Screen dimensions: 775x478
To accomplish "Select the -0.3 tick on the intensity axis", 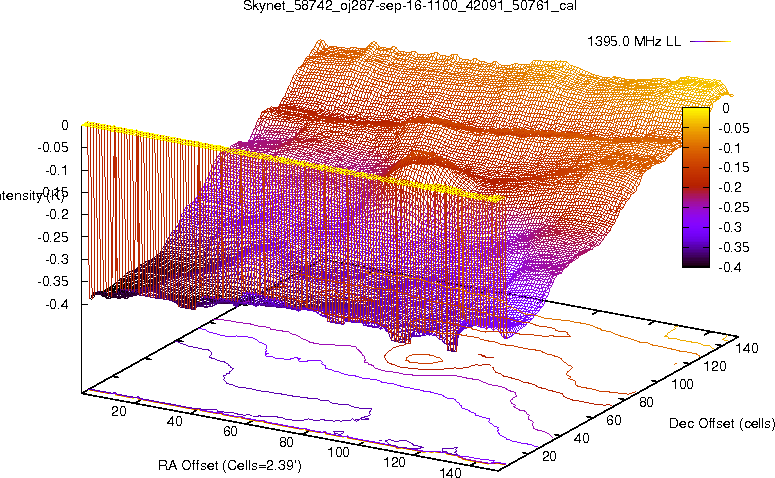I will tap(57, 259).
